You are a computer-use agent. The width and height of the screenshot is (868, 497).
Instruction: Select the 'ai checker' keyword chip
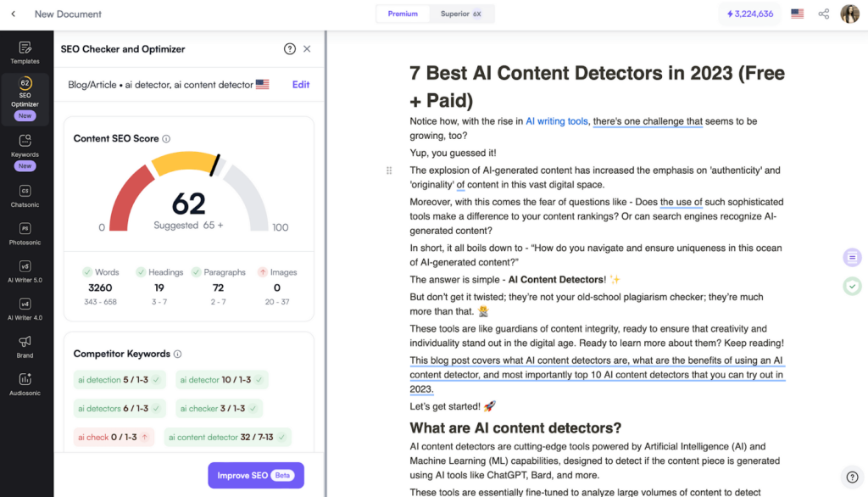coord(219,409)
